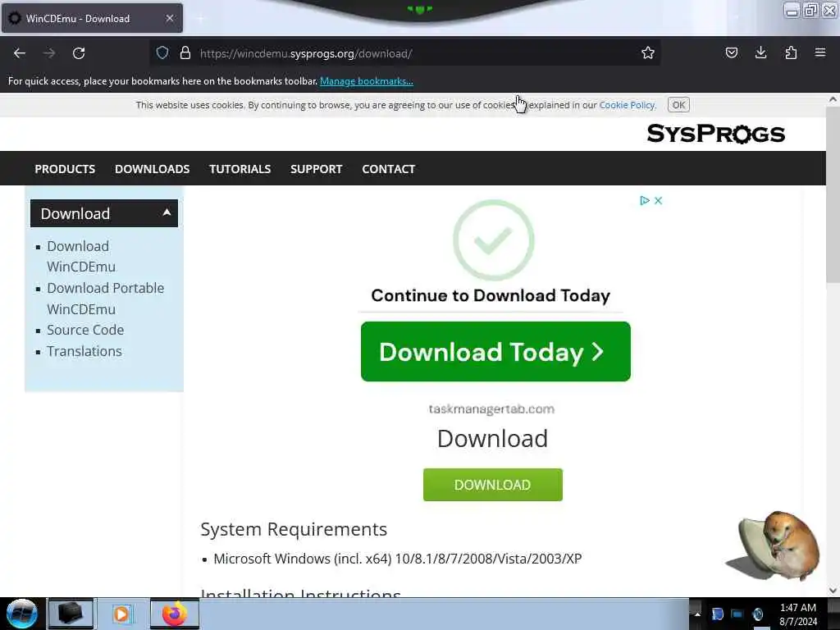
Task: Open the Cookie Policy link
Action: click(x=627, y=105)
